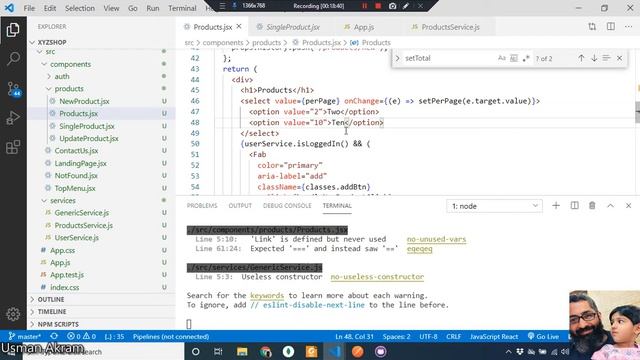640x360 pixels.
Task: Close the terminal panel
Action: 629,206
